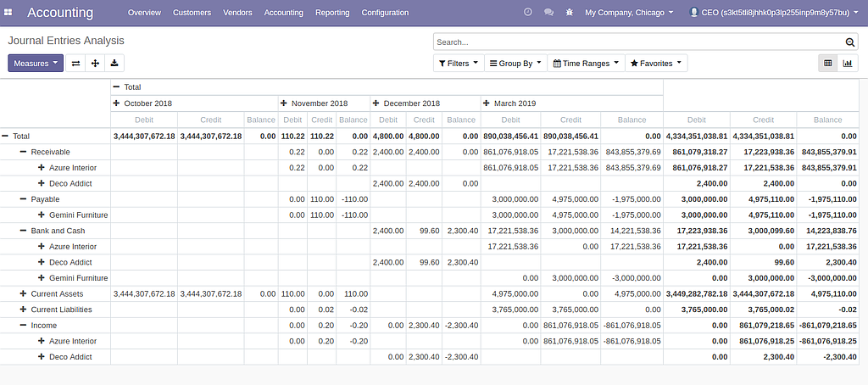Open the debug bug icon
This screenshot has width=868, height=385.
pos(570,12)
